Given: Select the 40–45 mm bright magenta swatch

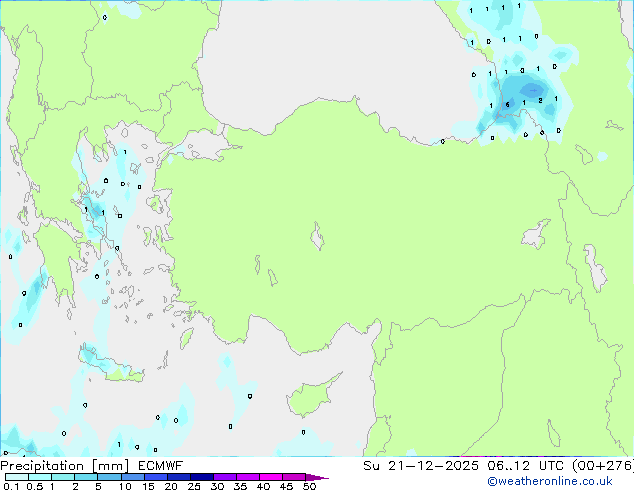Looking at the screenshot, I should (x=271, y=477).
